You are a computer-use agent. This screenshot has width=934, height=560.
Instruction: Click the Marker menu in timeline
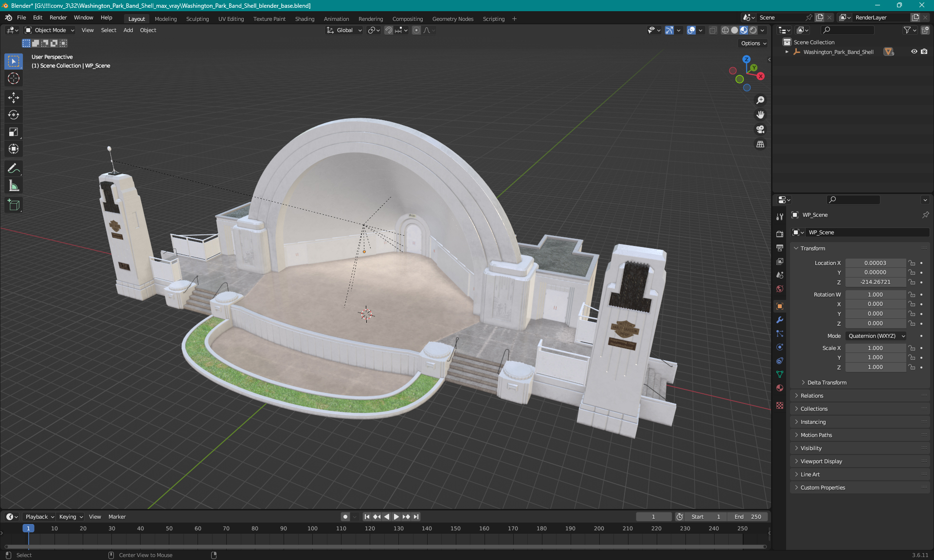117,517
